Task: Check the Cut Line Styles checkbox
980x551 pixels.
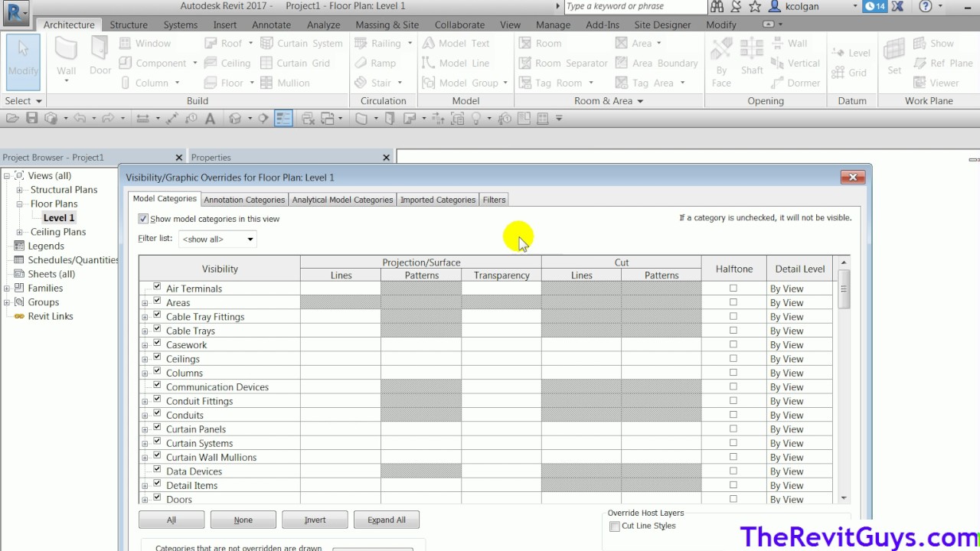Action: pos(615,527)
